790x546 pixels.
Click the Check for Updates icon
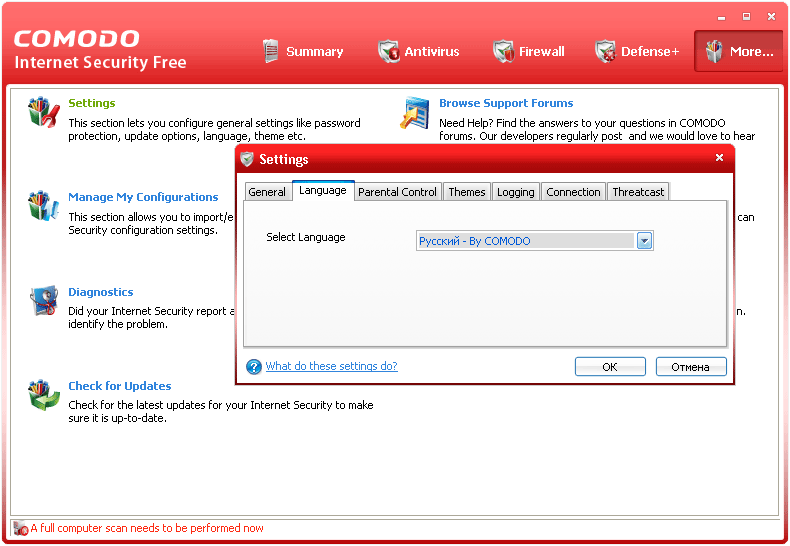[44, 395]
